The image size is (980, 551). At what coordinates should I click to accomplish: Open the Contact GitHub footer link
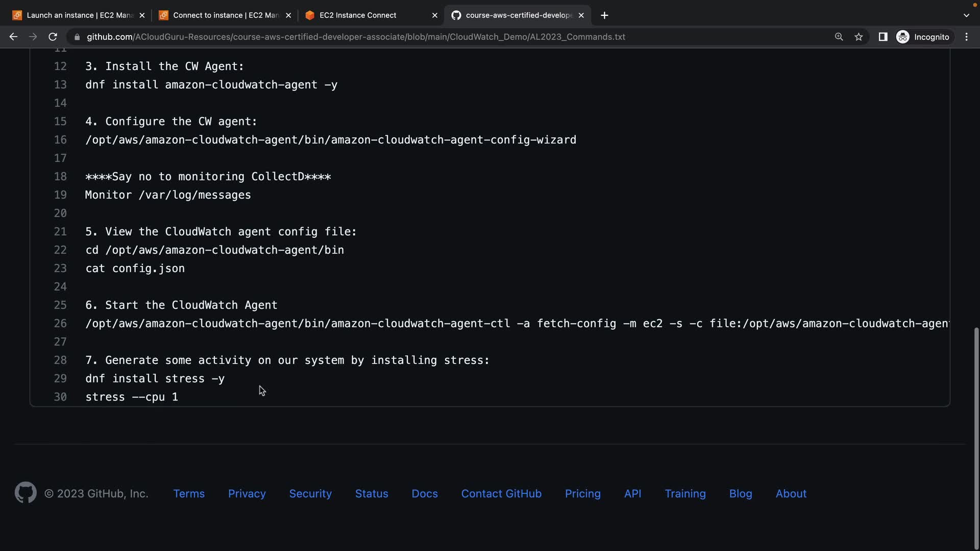pos(501,493)
